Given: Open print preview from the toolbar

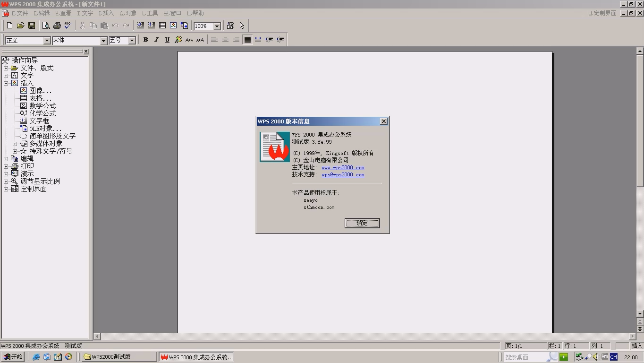Looking at the screenshot, I should point(46,26).
